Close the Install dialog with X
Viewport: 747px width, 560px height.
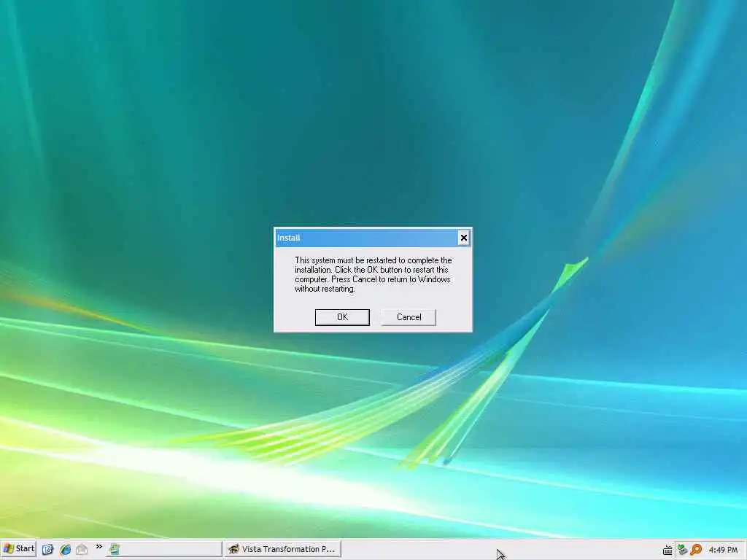(463, 238)
